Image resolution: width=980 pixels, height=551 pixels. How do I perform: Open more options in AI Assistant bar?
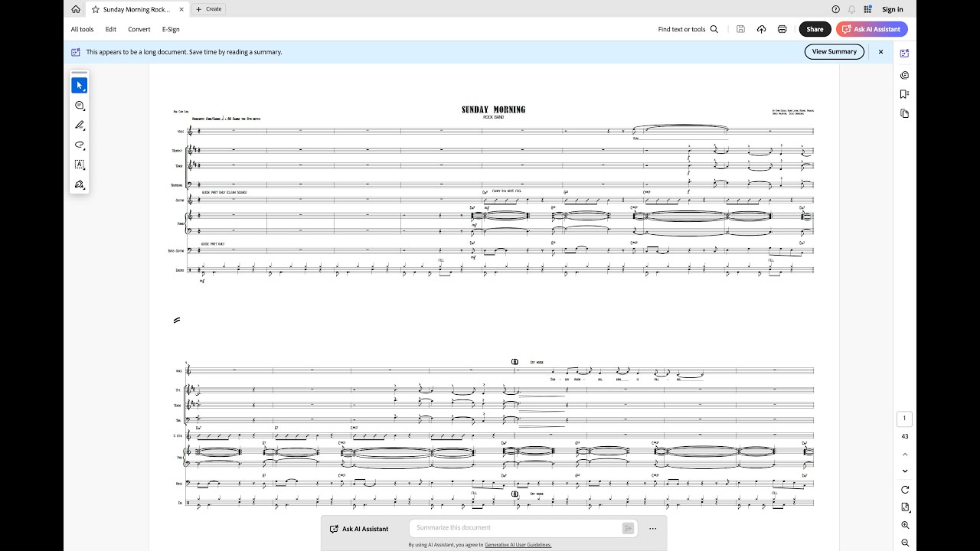(x=652, y=528)
